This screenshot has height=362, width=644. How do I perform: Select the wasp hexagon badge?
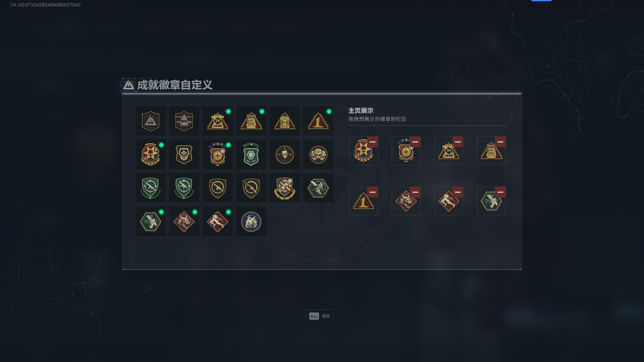click(x=318, y=188)
